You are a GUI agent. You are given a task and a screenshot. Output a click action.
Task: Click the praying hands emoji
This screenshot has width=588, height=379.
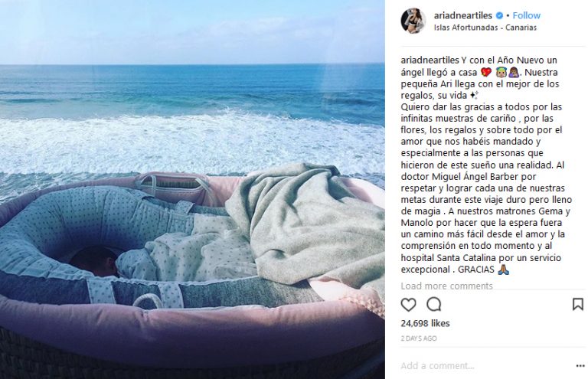pyautogui.click(x=503, y=270)
